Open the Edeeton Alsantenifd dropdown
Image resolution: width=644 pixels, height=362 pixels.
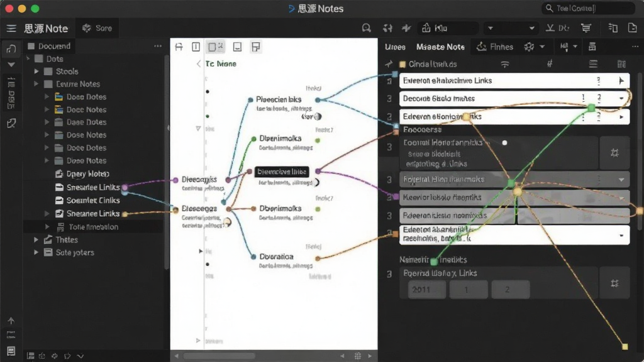click(621, 236)
